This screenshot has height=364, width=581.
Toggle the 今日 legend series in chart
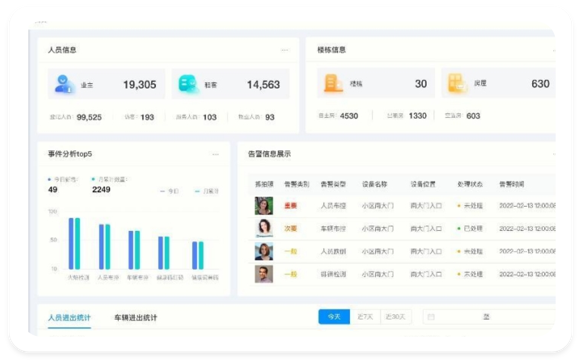(x=170, y=191)
